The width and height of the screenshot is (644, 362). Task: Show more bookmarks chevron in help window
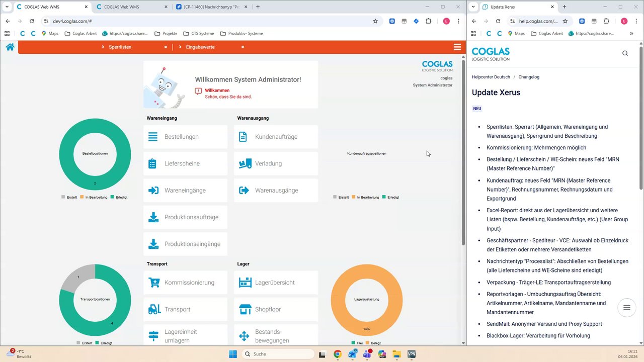631,34
